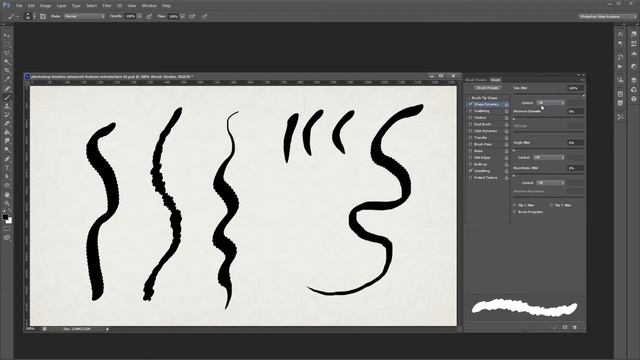
Task: Open Roundness Jitter Control dropdown
Action: pyautogui.click(x=550, y=183)
